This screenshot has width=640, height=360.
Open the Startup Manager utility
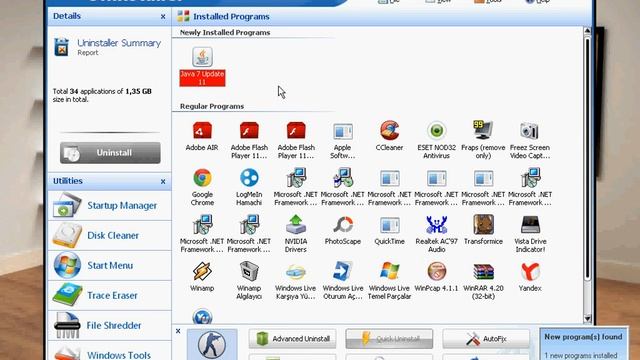109,205
